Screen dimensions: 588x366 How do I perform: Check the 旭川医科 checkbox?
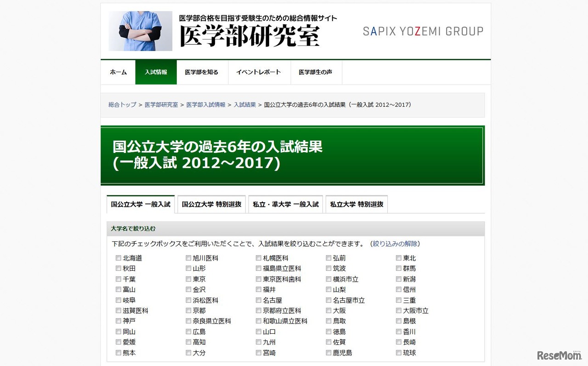click(188, 258)
